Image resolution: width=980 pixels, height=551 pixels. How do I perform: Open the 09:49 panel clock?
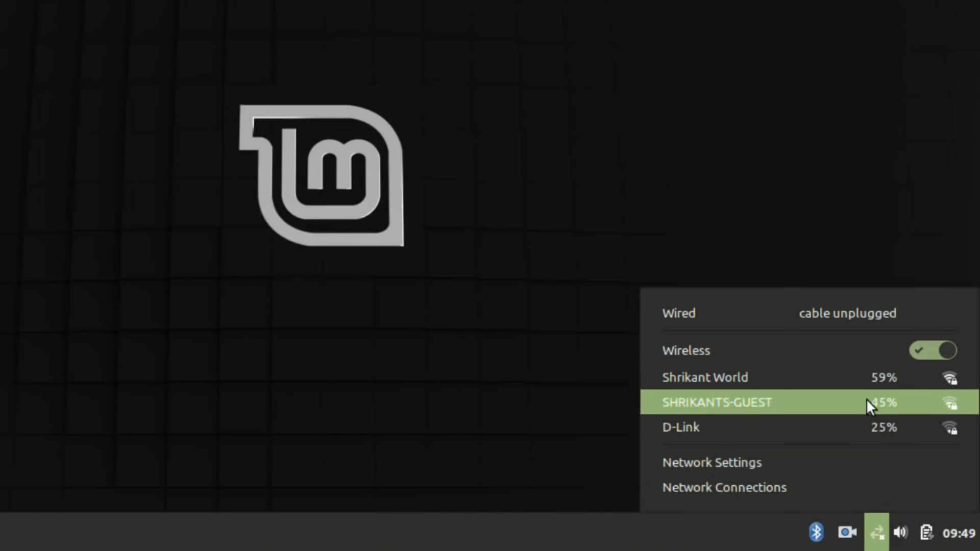(x=959, y=533)
